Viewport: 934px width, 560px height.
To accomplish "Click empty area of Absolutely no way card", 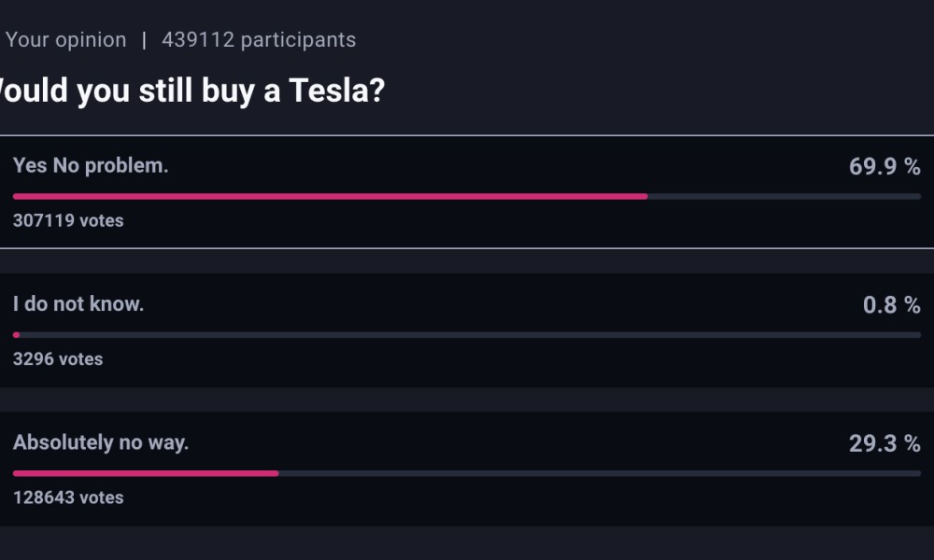I will 506,500.
